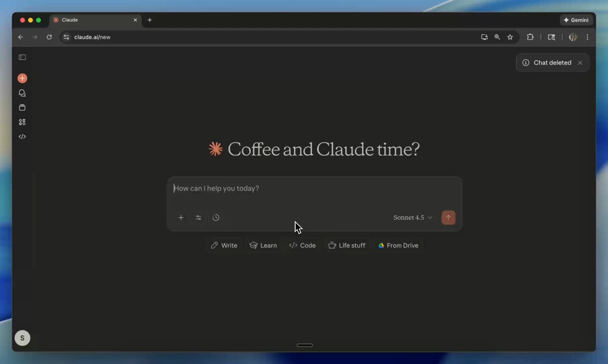Open search and tools settings icon
608x364 pixels.
point(199,218)
